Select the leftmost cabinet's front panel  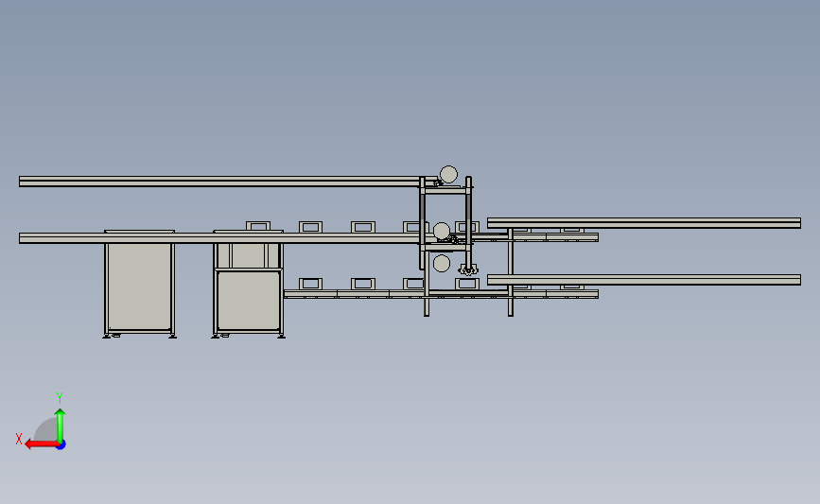coord(140,287)
